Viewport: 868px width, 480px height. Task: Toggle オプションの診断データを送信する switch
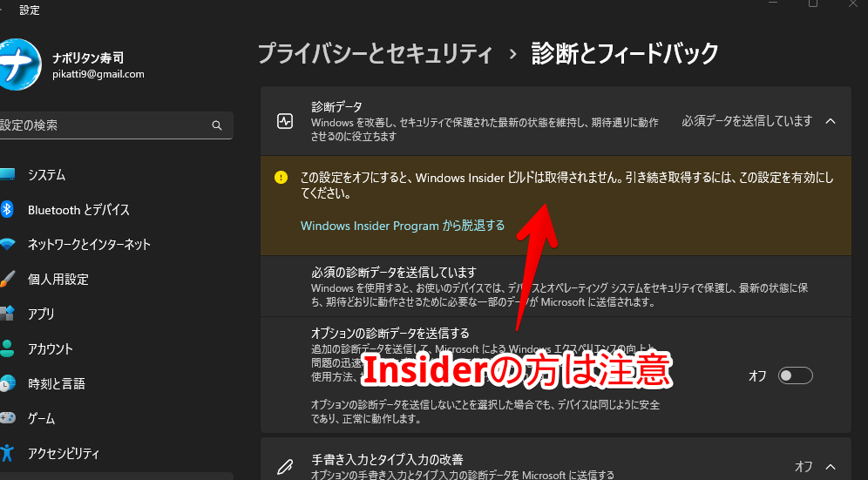796,375
